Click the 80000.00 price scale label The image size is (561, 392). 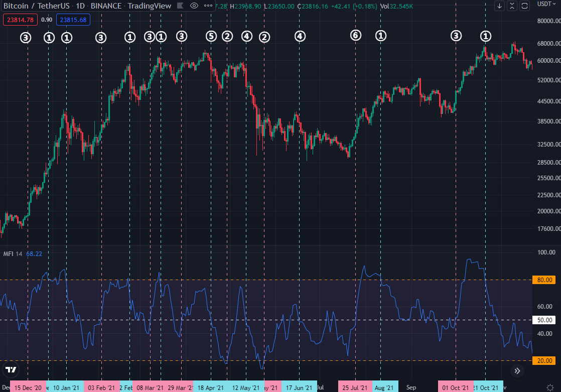point(549,21)
